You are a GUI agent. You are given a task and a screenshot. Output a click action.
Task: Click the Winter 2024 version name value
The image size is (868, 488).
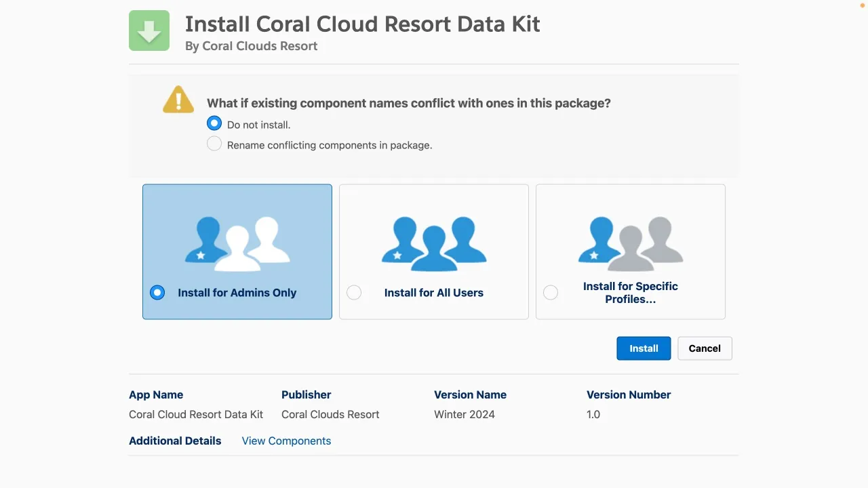pos(465,414)
